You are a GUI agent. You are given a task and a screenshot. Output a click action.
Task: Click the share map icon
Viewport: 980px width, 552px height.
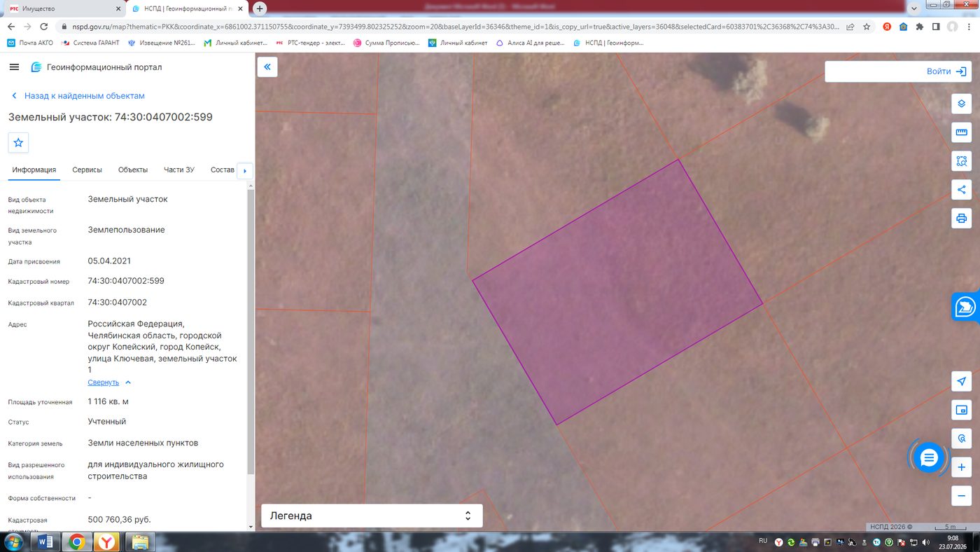962,189
